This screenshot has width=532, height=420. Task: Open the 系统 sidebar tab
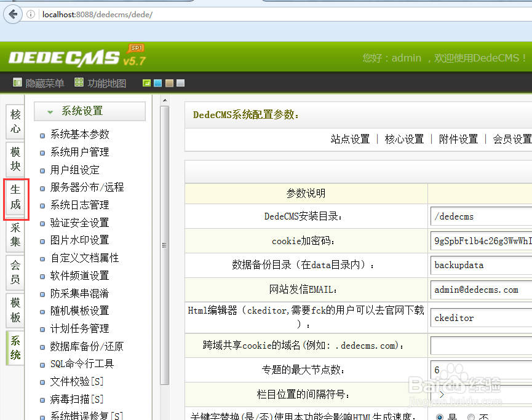click(15, 347)
